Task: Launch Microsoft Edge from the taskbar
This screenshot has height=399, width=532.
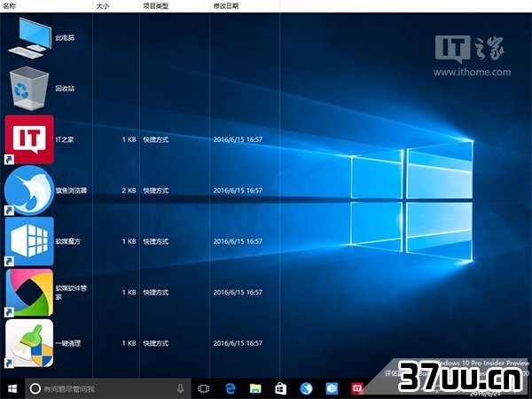Action: point(230,389)
